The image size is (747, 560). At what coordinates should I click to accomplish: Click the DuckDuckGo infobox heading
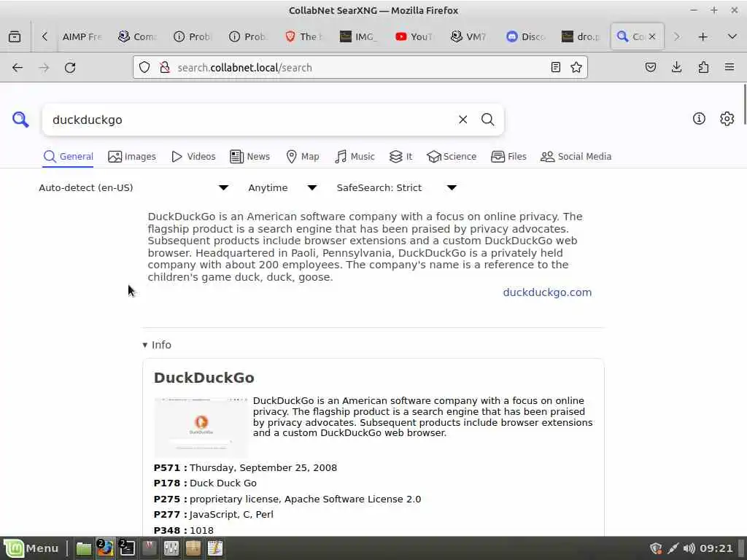point(204,378)
